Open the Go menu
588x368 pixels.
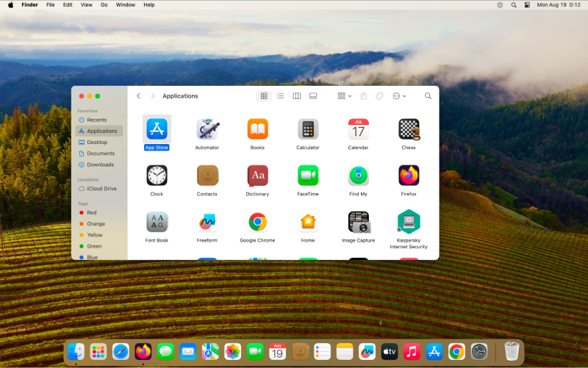click(104, 5)
